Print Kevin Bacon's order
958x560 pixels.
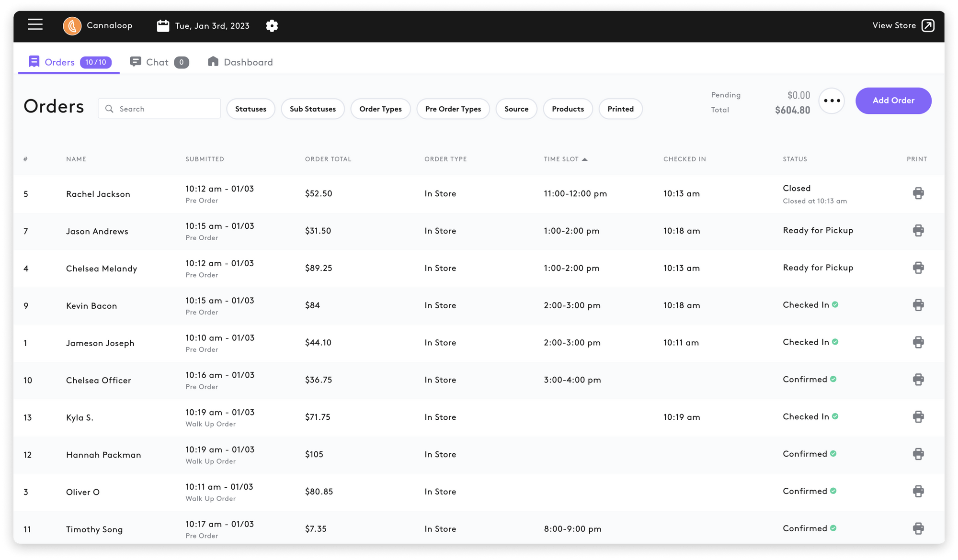point(918,305)
